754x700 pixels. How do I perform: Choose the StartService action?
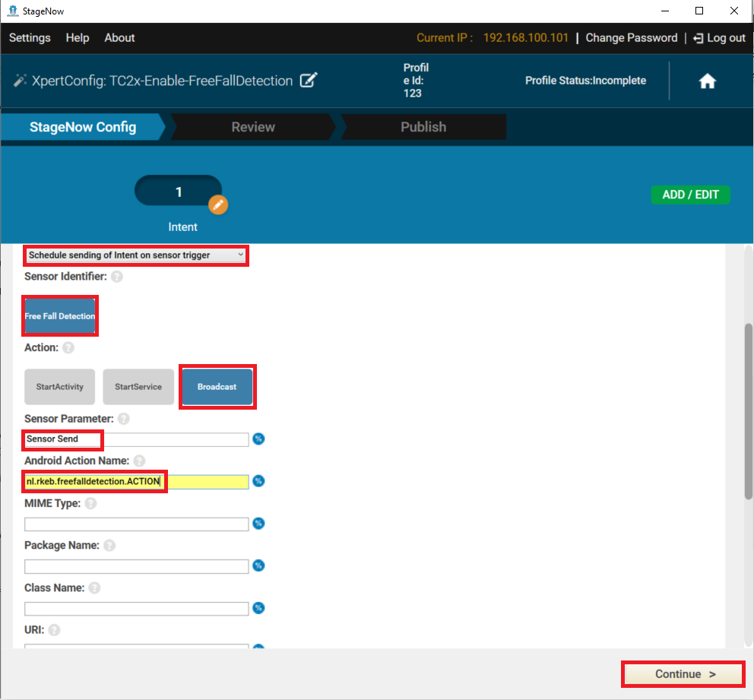pyautogui.click(x=138, y=387)
